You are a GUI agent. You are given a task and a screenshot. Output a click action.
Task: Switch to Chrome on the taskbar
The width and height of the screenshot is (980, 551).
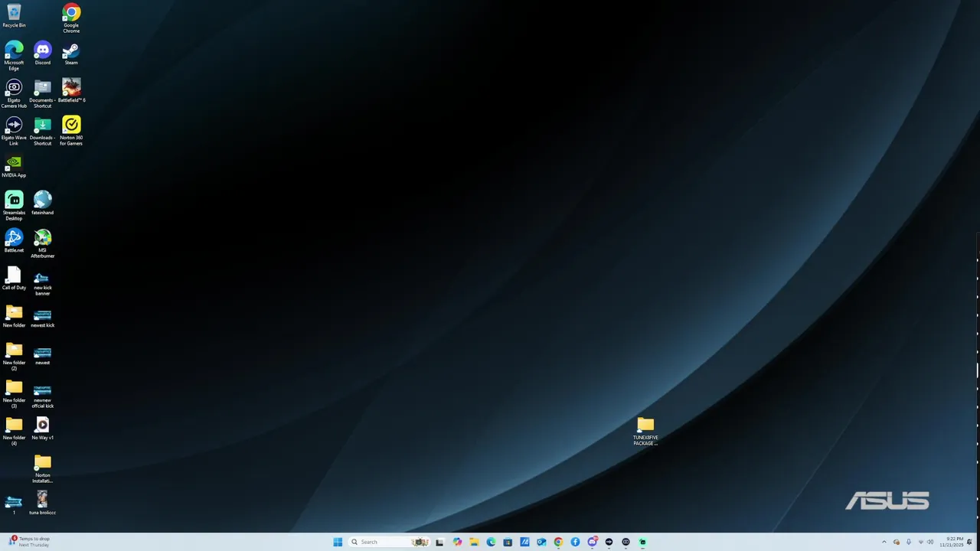(x=558, y=542)
